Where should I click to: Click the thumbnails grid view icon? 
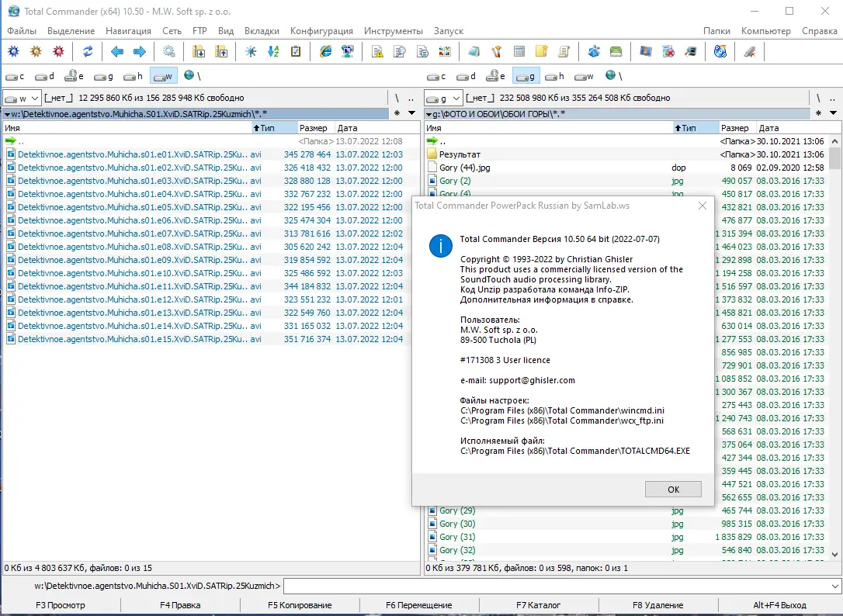(x=445, y=52)
